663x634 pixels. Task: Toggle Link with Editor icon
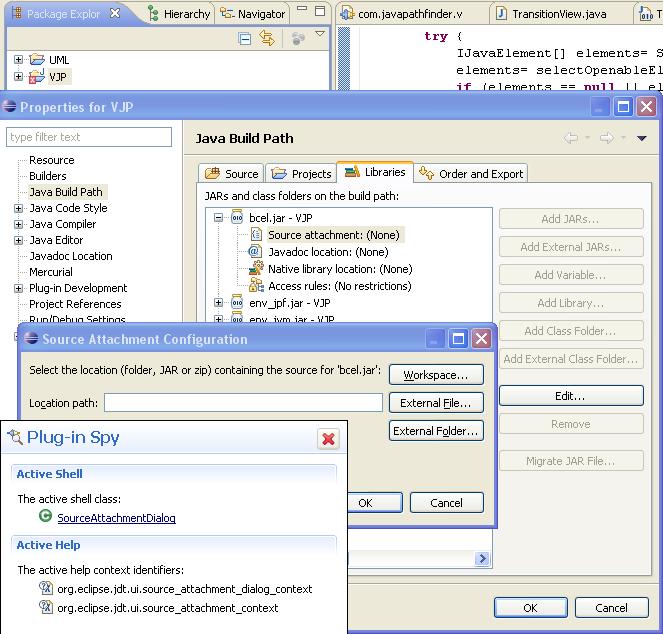pos(267,38)
